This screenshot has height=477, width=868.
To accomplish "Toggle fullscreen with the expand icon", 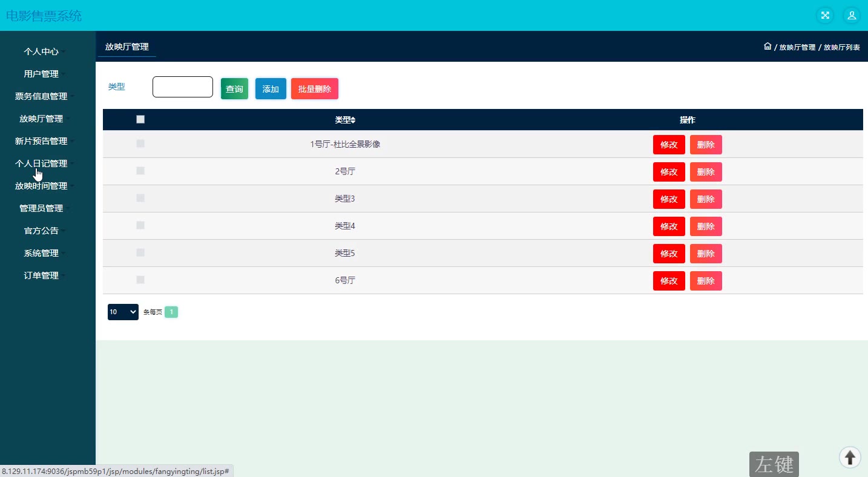I will click(825, 15).
